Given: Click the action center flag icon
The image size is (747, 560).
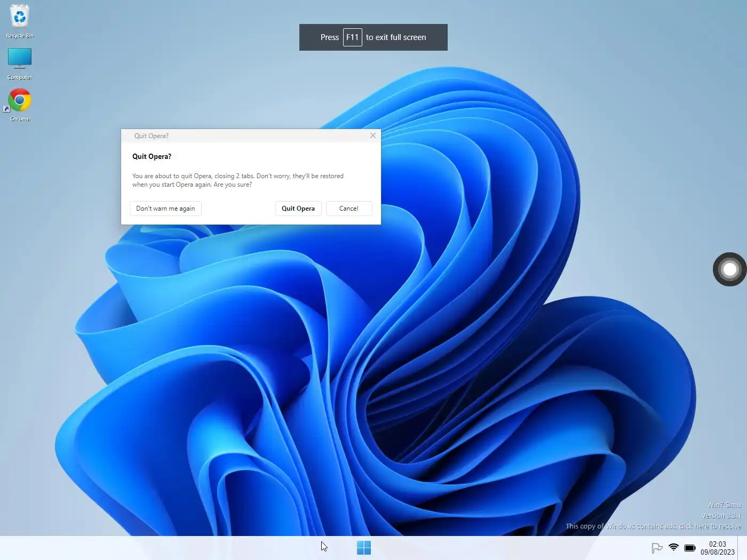Looking at the screenshot, I should tap(657, 548).
